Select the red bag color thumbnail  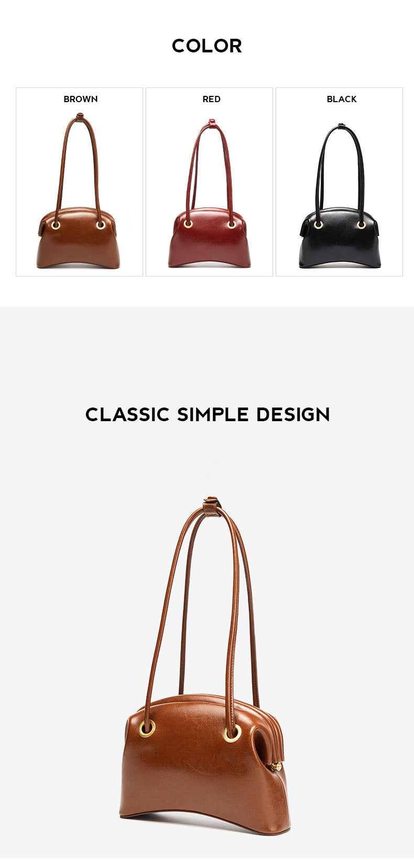pos(209,182)
